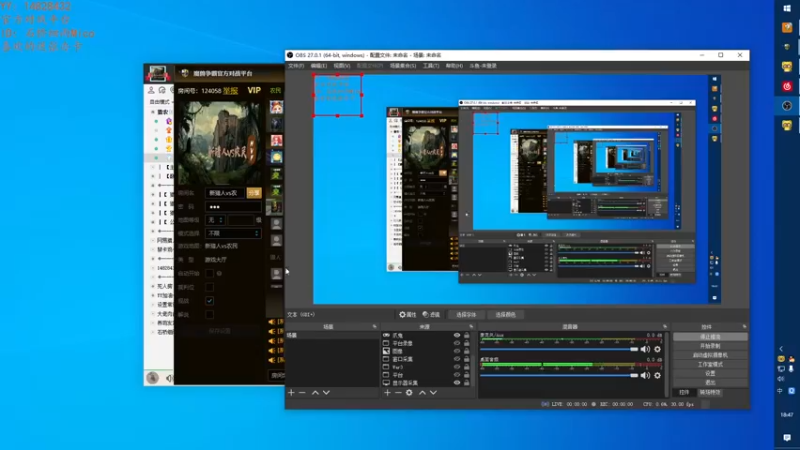Screen dimensions: 800x450
Task: Toggle visibility of 图像 source
Action: [457, 352]
